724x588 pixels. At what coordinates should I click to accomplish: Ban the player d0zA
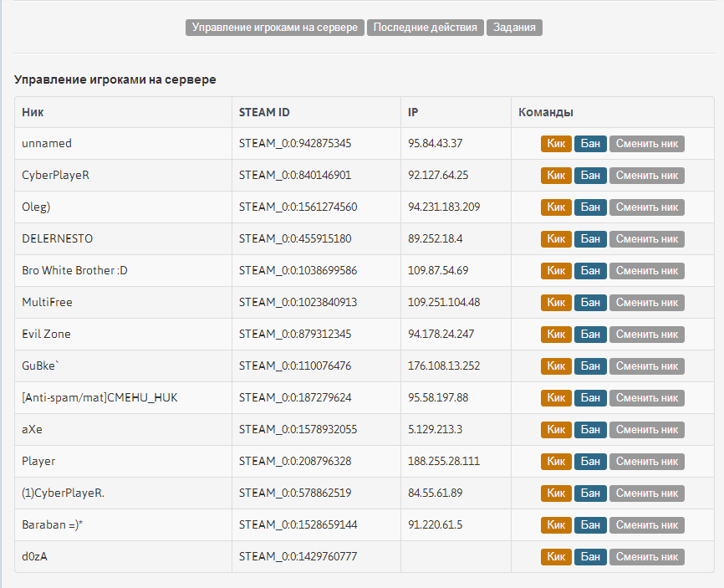coord(590,557)
